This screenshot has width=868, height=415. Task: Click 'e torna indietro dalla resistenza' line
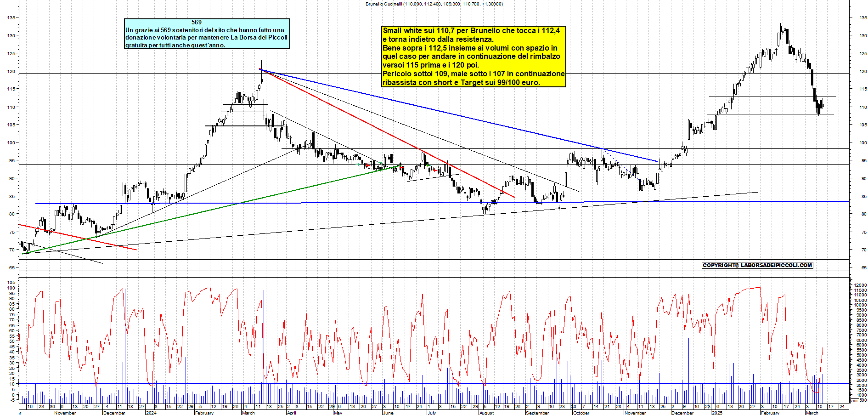click(x=438, y=40)
